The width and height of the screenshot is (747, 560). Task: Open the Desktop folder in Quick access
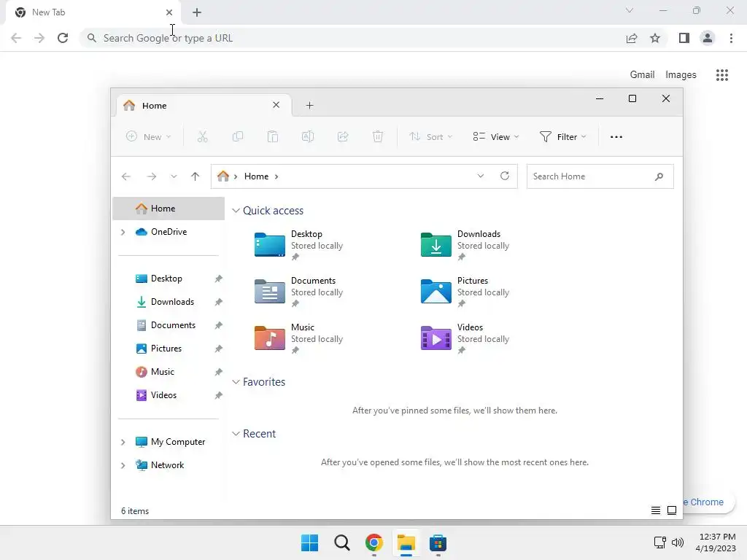click(299, 245)
